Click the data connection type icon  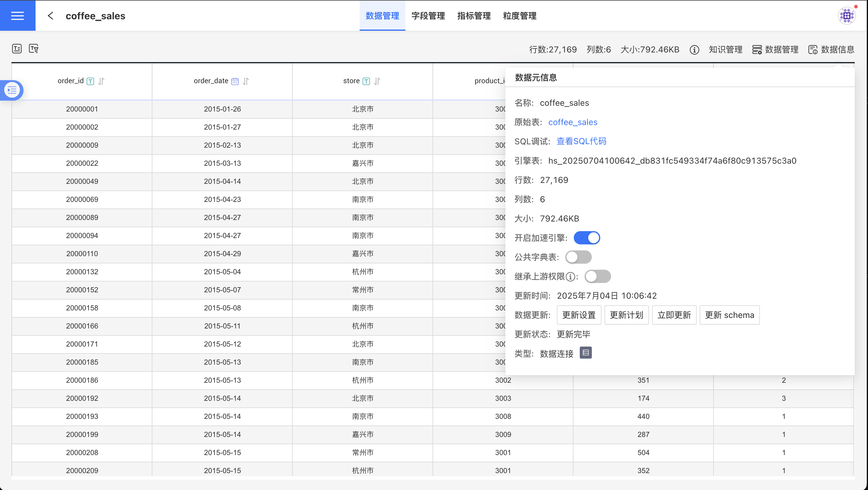point(585,353)
